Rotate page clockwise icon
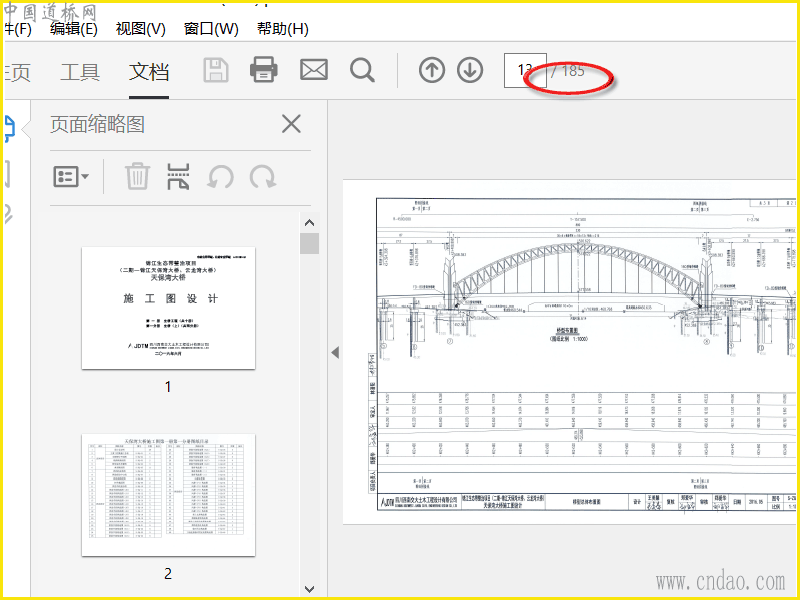This screenshot has width=800, height=600. pos(263,177)
